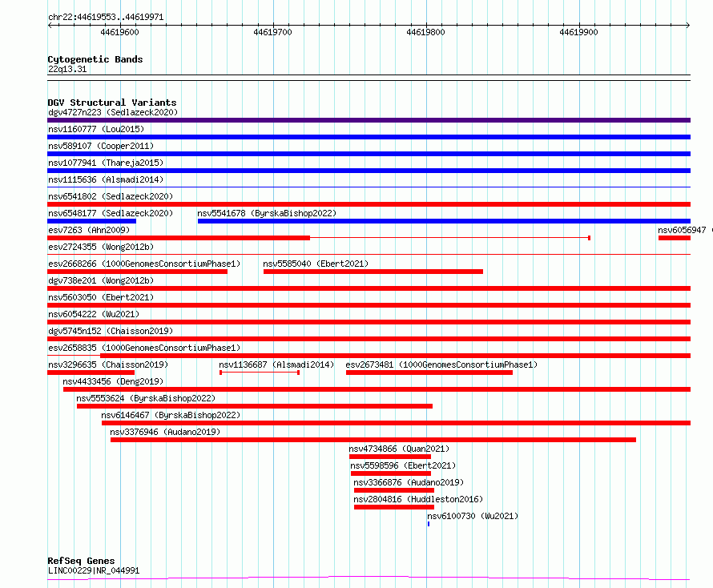Click the red bar under nsv5585040
Viewport: 713px width, 588px height.
(373, 272)
